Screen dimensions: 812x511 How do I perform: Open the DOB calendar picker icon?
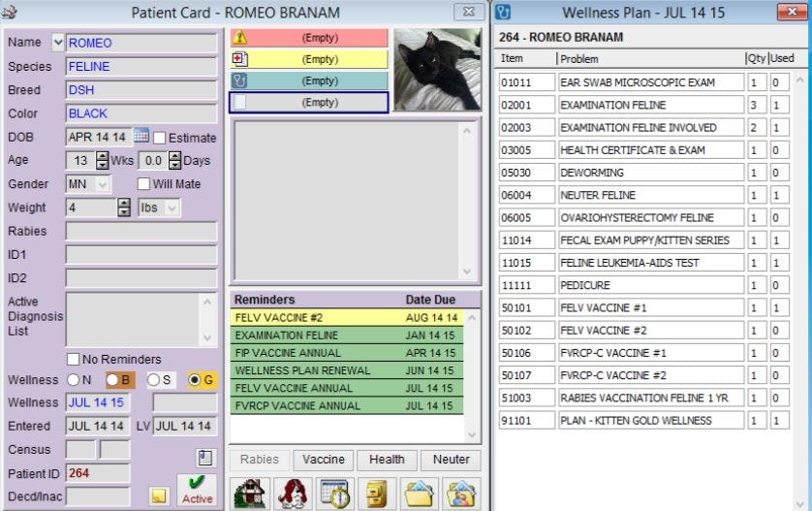click(141, 136)
